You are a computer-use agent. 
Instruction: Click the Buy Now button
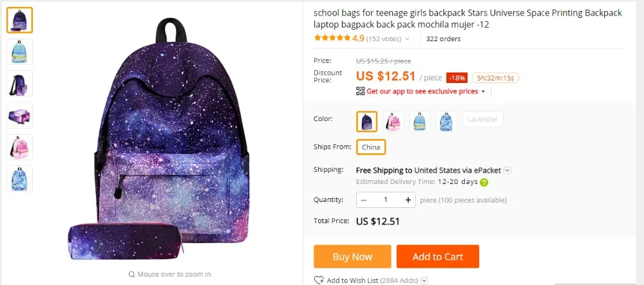point(352,257)
